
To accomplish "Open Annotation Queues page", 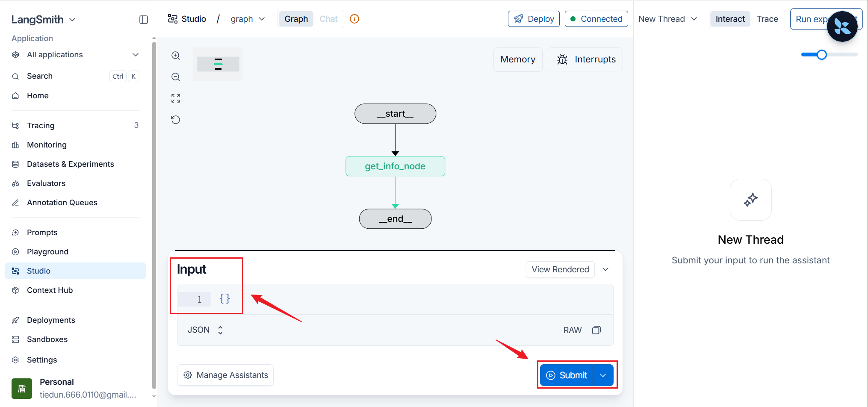I will 75,203.
